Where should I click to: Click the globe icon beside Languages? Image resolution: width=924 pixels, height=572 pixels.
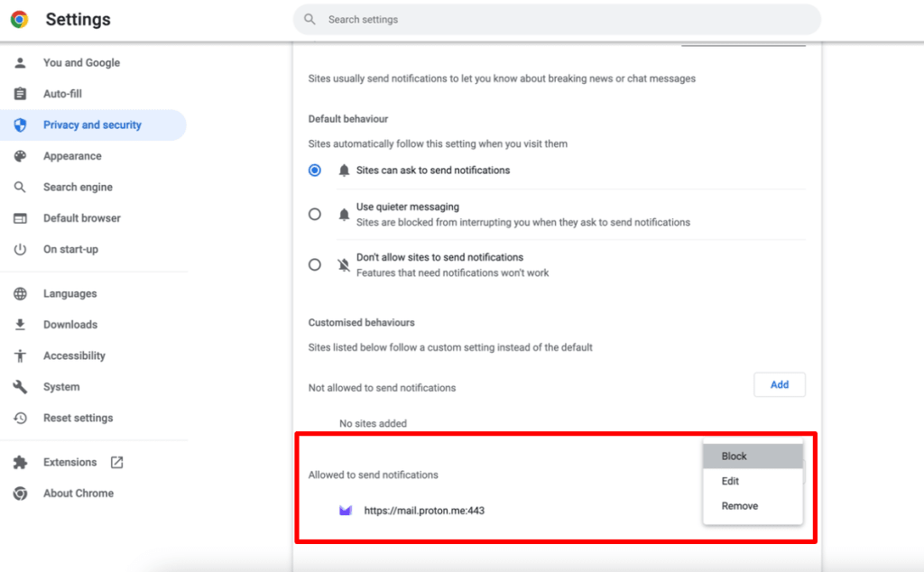[20, 293]
